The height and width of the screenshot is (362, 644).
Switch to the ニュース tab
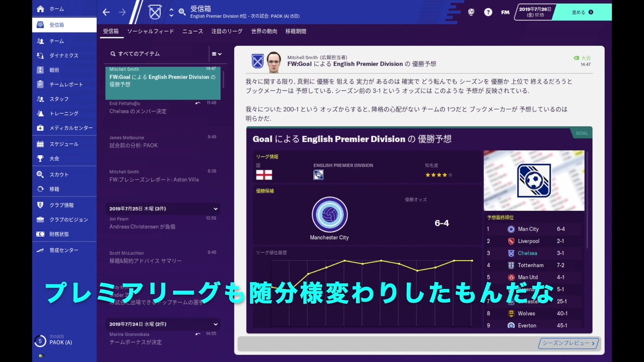193,31
